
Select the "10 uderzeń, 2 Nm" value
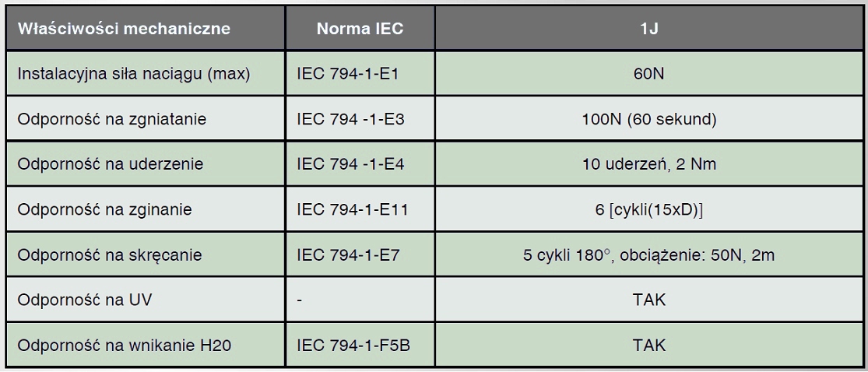coord(648,164)
